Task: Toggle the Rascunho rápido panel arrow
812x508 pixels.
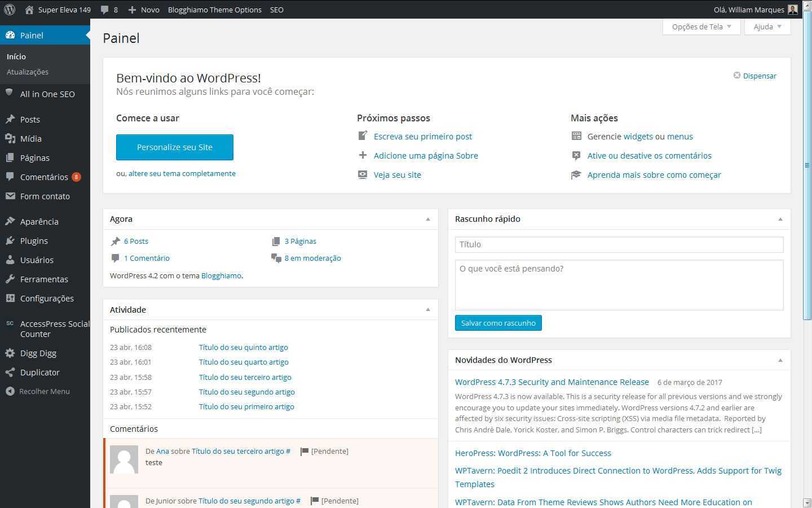Action: 780,219
